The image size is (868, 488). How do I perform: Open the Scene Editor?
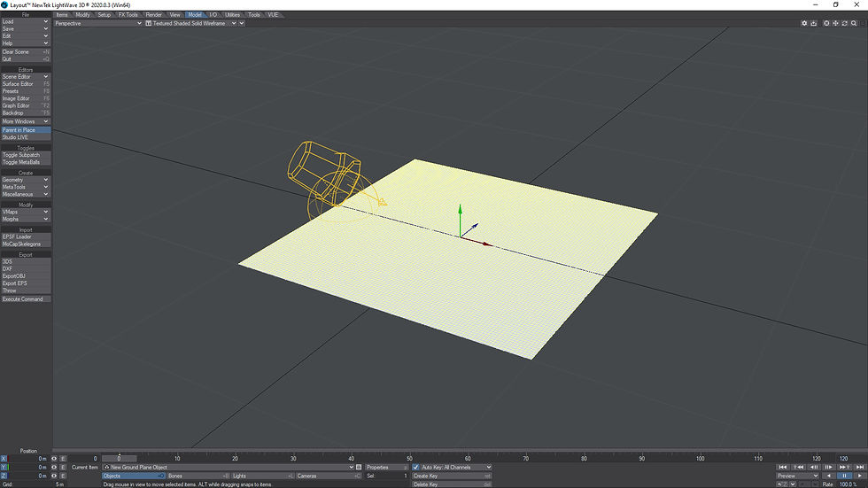click(x=26, y=77)
